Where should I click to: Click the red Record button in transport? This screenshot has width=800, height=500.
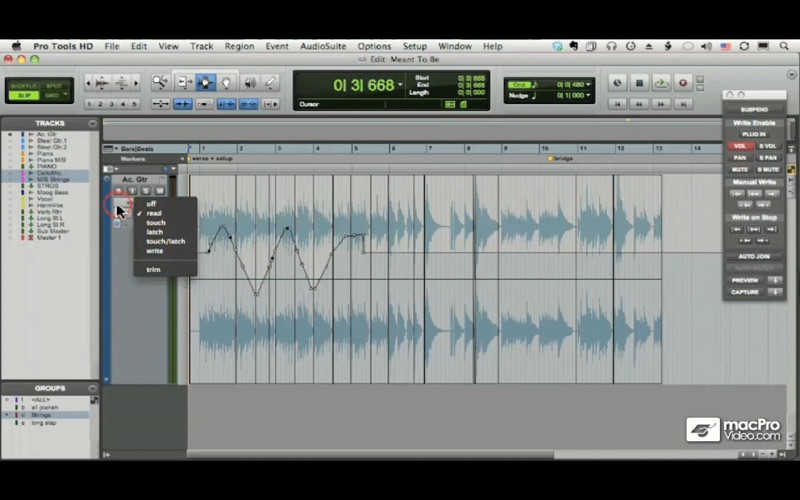tap(683, 83)
